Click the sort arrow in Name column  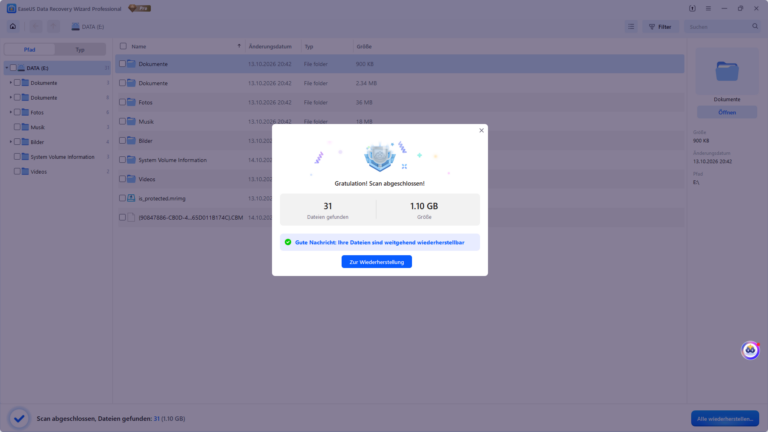(239, 46)
